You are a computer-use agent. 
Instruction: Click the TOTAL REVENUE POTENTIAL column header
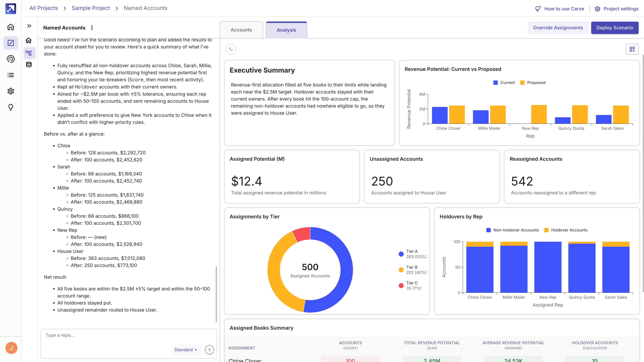432,345
